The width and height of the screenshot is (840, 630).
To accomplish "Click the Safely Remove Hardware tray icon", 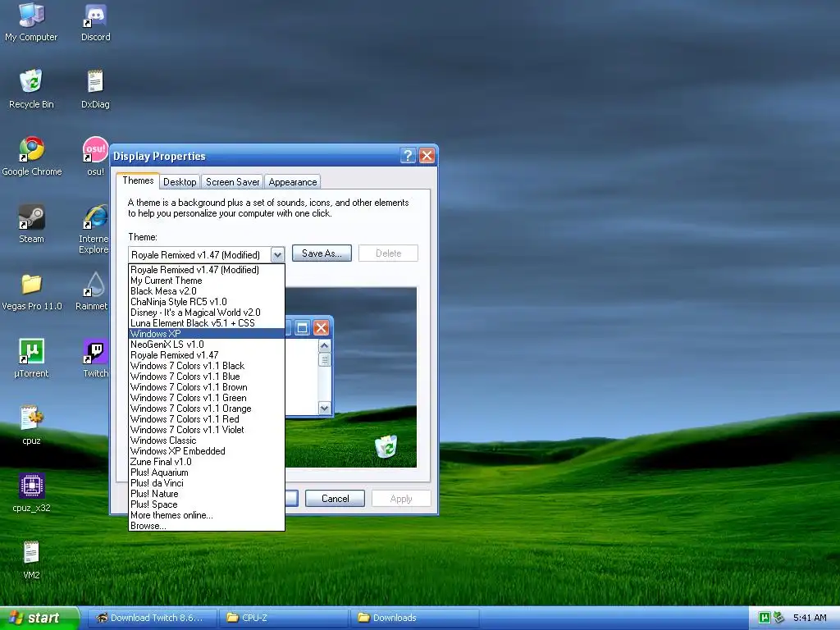I will pos(778,618).
